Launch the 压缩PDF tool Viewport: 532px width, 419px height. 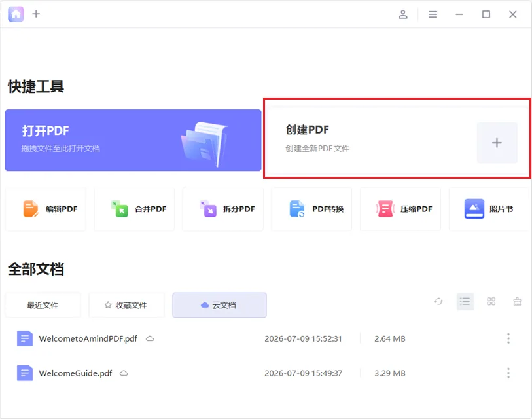[x=400, y=209]
